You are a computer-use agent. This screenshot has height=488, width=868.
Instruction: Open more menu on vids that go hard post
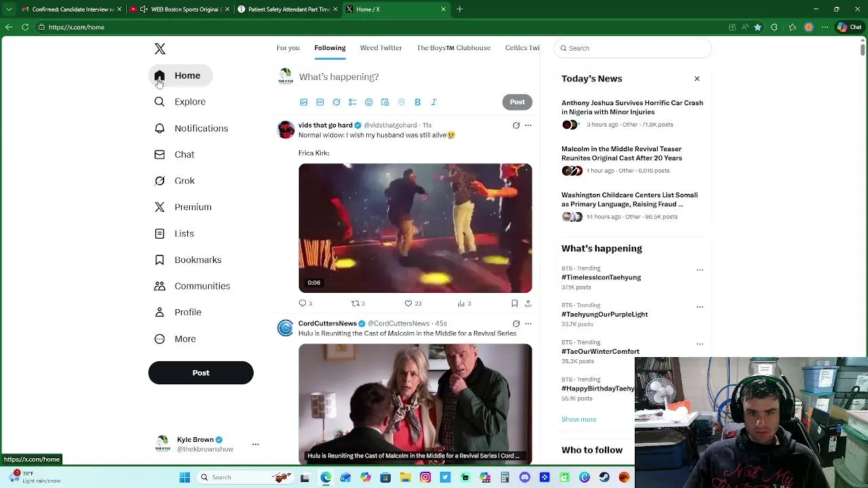coord(528,125)
